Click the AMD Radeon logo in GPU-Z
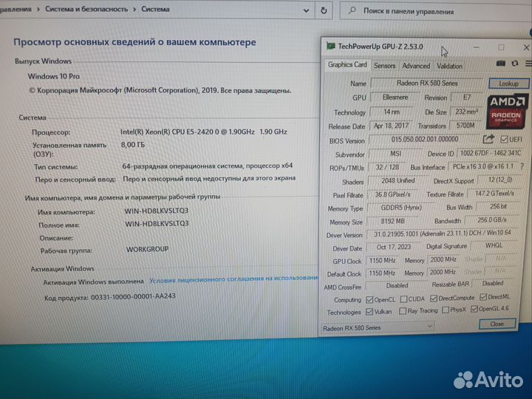 (x=506, y=112)
